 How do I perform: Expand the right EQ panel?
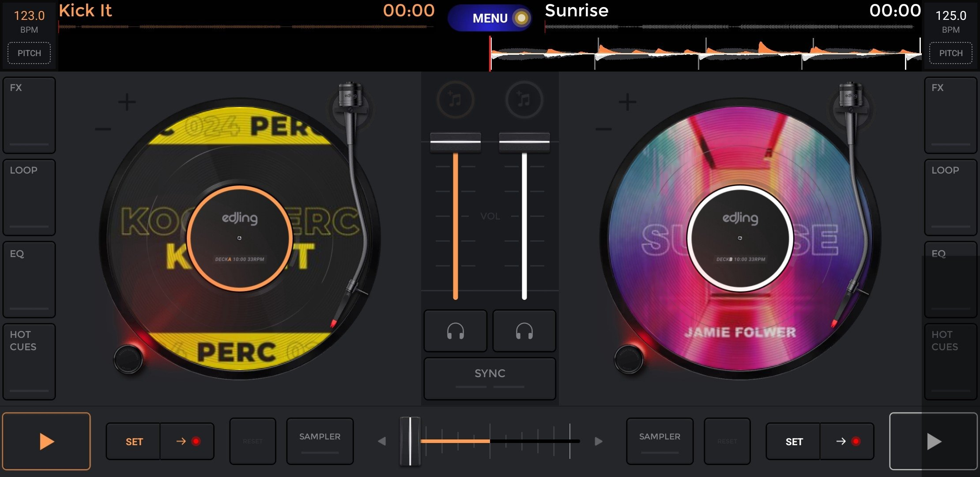coord(950,279)
